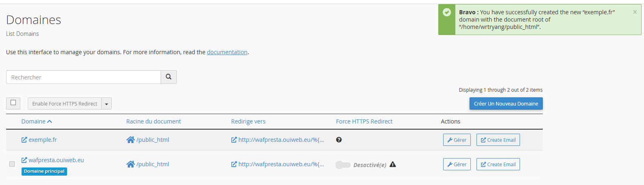Click the help question mark on exemple.fr row
Viewport: 644px width, 185px height.
(339, 140)
